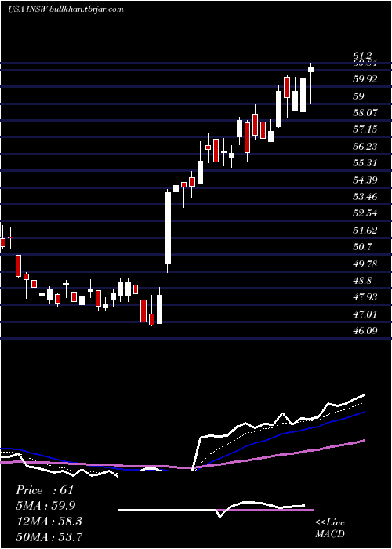Click the 53.46 price axis label
392x549 pixels.
click(365, 196)
